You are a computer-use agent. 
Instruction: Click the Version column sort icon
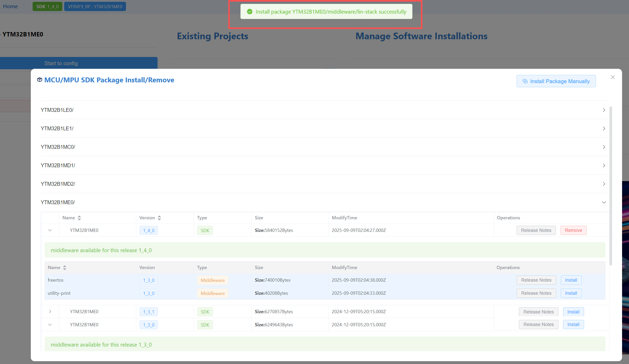click(159, 218)
